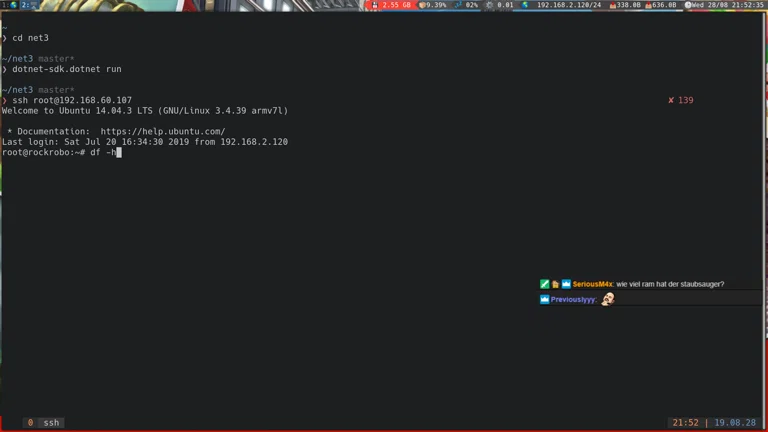Click the 02% volume status indicator
Screen dimensions: 768x432
click(467, 5)
